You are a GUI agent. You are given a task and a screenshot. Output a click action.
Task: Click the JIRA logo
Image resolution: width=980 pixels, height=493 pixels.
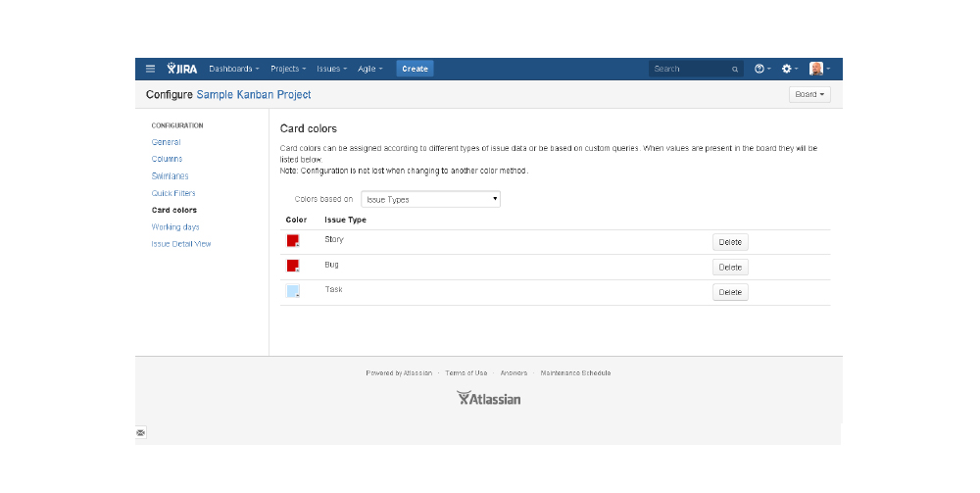pyautogui.click(x=182, y=69)
